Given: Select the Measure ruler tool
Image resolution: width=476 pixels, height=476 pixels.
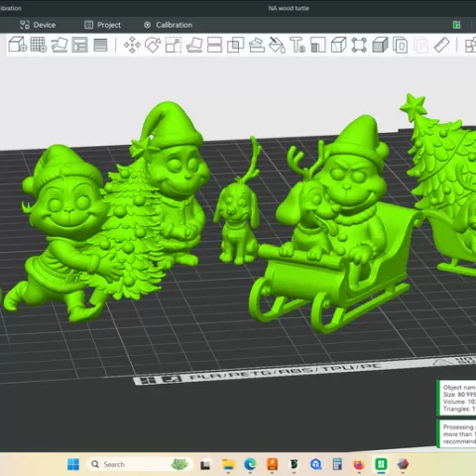Looking at the screenshot, I should (x=441, y=45).
